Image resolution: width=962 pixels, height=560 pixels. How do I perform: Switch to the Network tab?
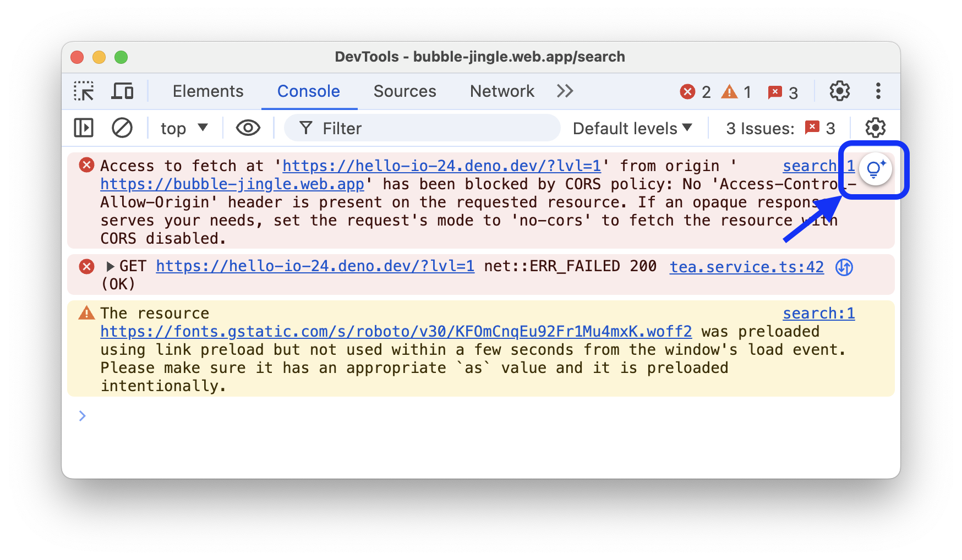501,91
